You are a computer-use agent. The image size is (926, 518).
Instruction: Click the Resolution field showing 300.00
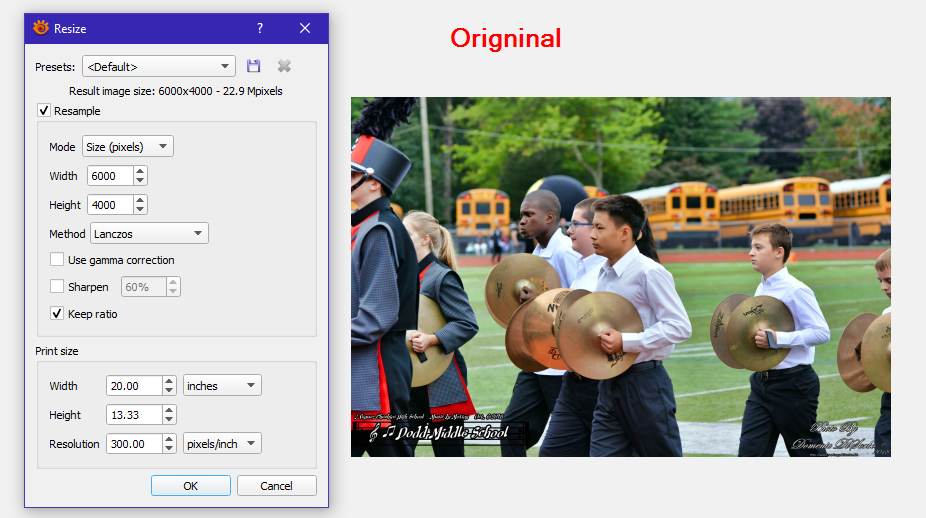click(134, 444)
